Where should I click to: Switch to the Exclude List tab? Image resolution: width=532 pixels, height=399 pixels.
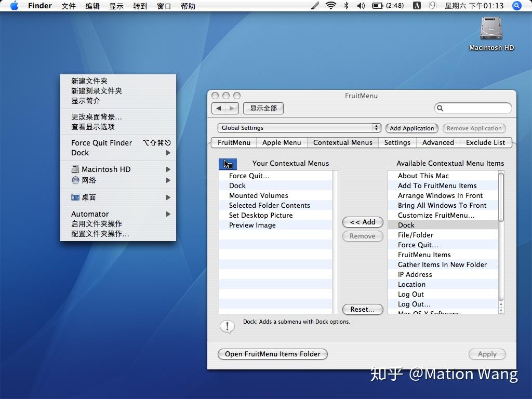[x=486, y=142]
